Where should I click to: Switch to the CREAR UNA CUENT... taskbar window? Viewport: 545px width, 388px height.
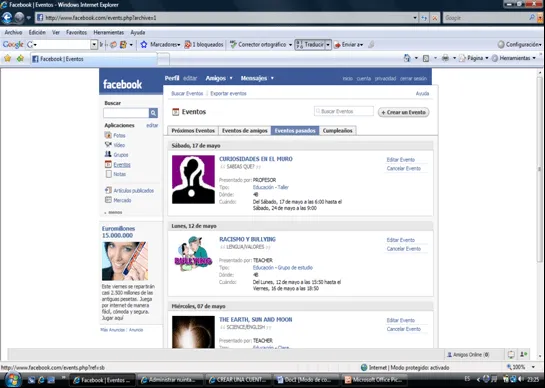tap(238, 380)
